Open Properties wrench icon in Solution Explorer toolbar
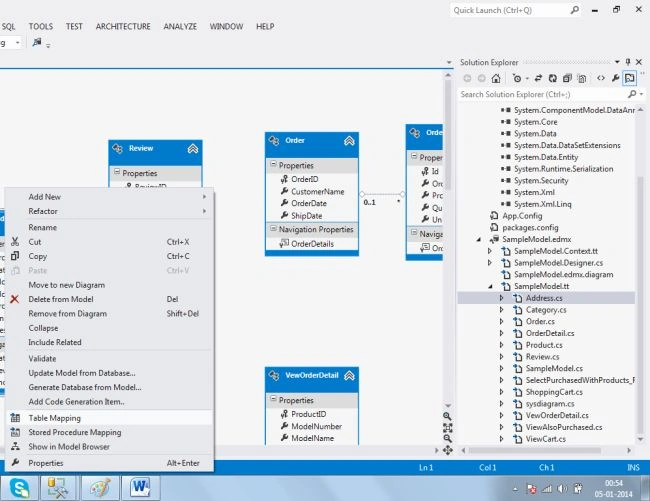 (616, 78)
